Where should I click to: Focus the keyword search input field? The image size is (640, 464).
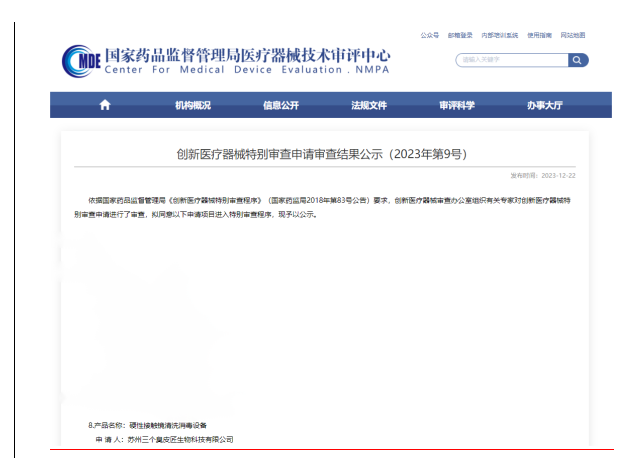click(510, 60)
